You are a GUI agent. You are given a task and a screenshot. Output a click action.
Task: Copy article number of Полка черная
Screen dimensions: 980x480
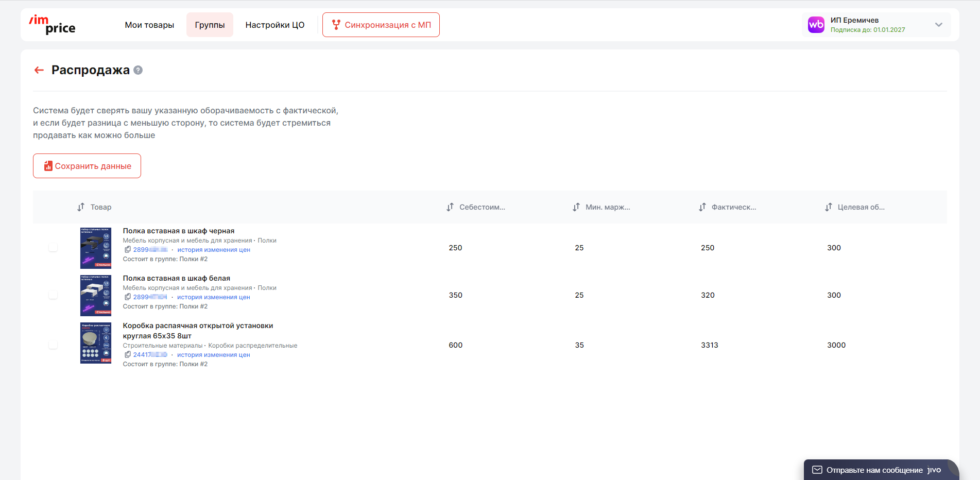point(128,250)
